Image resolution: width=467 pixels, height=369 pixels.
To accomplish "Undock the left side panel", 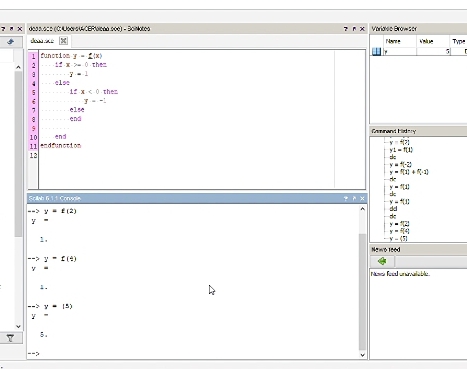I will tap(11, 29).
